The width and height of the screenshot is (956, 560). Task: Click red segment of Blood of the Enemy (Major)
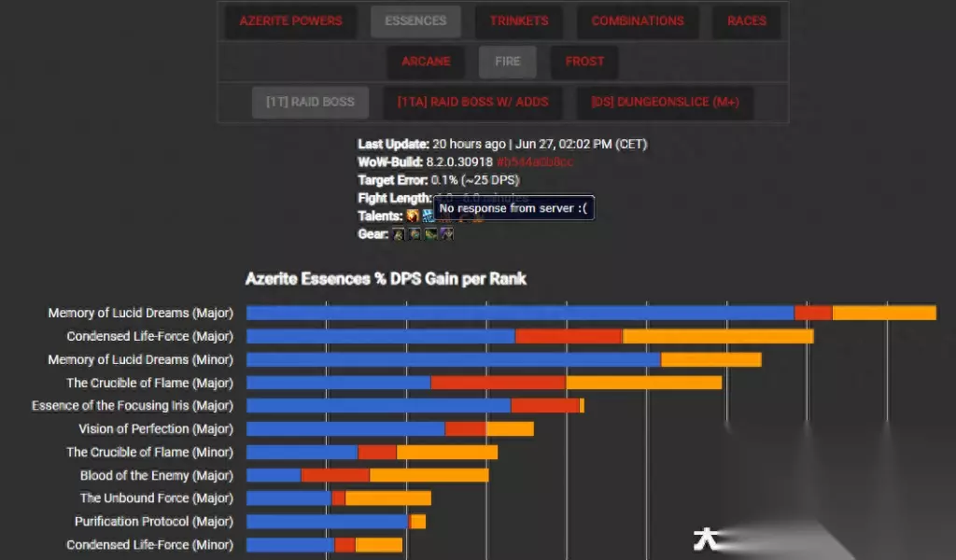coord(335,475)
